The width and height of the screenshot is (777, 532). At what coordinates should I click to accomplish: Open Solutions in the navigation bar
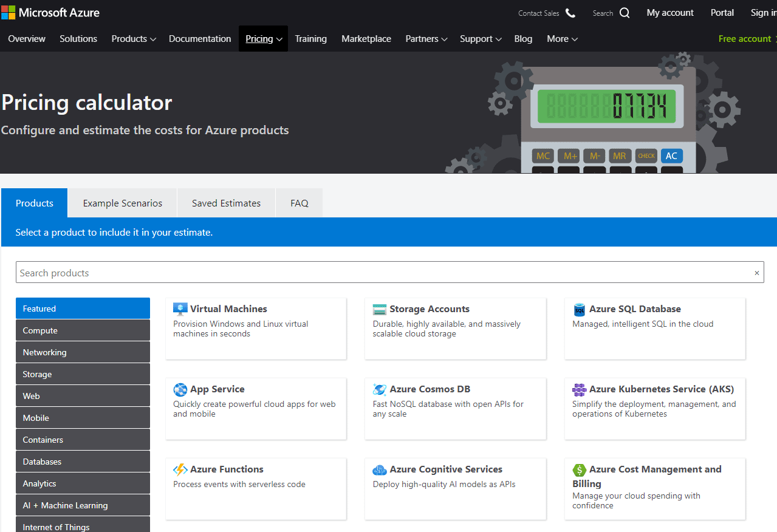point(78,39)
